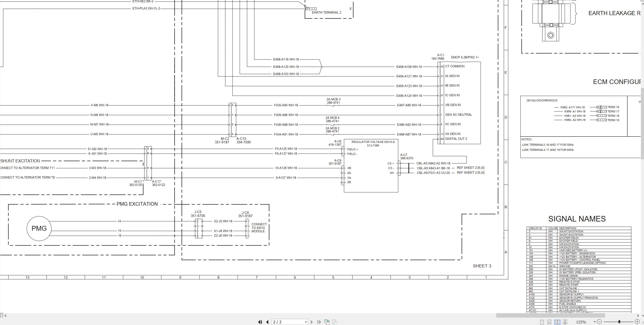Click the EXCITER FIELD+ table description
644x325 pixels.
pos(569,238)
